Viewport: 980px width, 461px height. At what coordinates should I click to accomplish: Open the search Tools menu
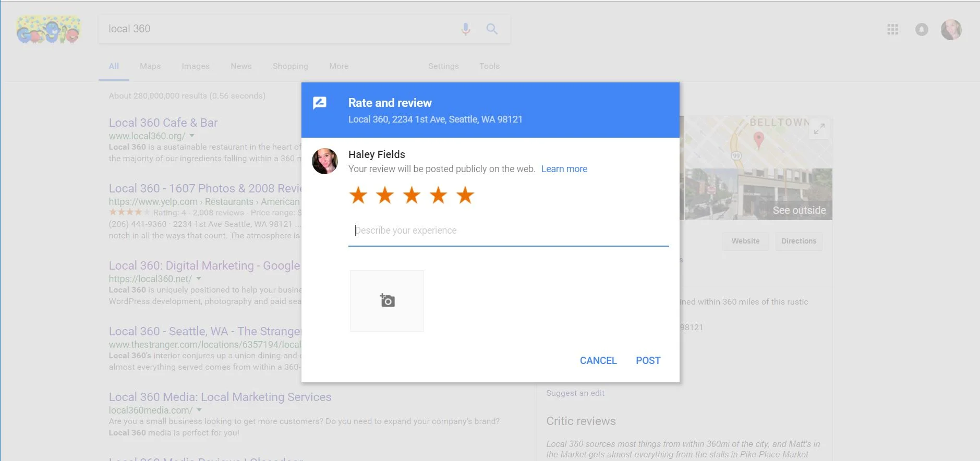click(489, 66)
